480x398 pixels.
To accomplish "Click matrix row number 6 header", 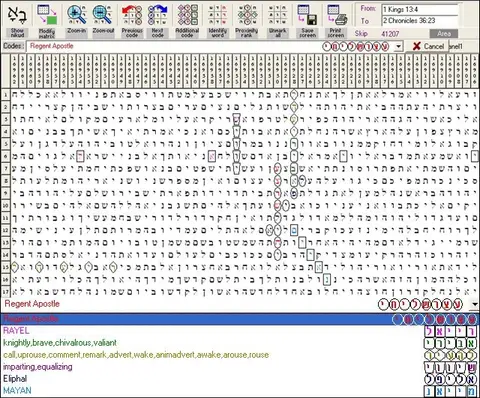I will [x=5, y=156].
